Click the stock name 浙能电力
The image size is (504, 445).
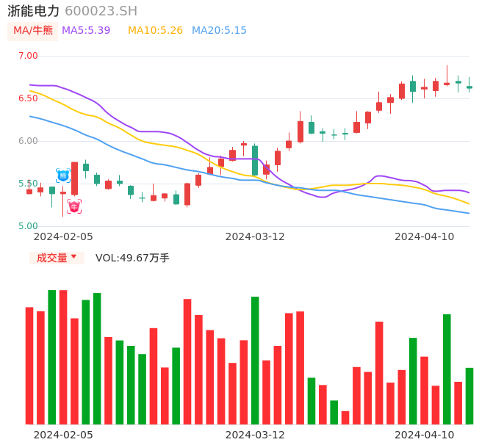[x=34, y=11]
